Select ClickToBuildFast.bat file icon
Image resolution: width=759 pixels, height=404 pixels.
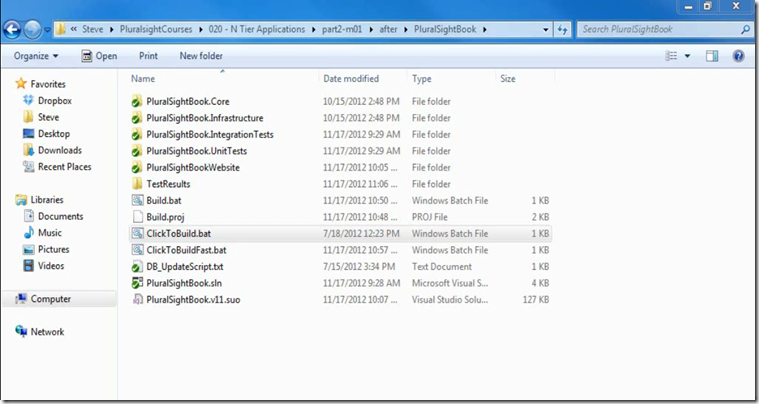tap(137, 250)
